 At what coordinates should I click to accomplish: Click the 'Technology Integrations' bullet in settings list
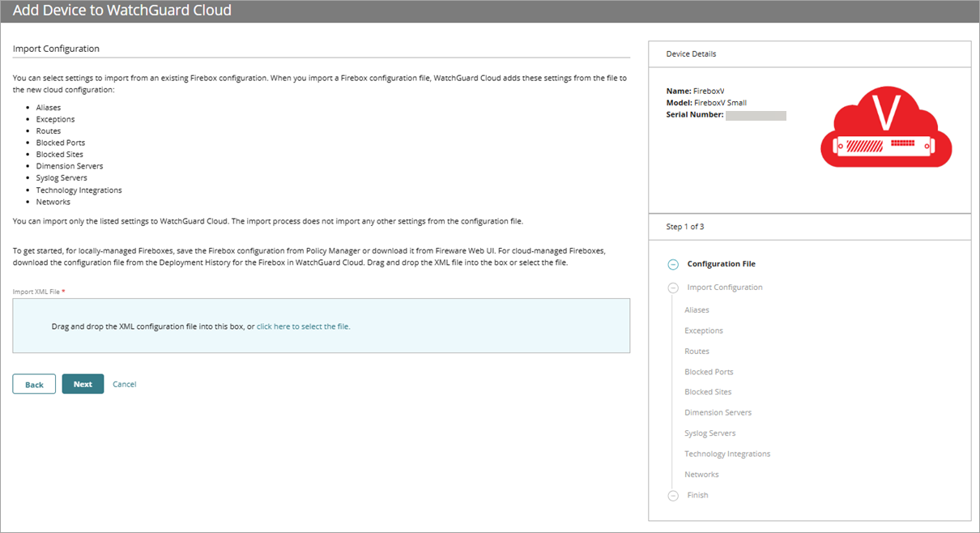pyautogui.click(x=79, y=190)
